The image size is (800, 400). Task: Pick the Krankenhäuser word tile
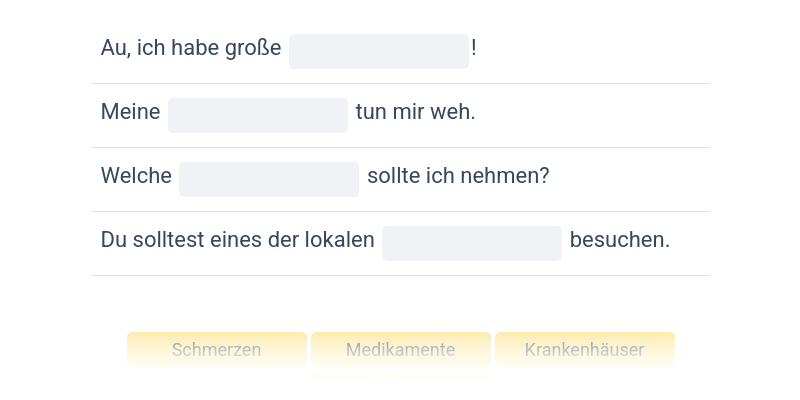click(x=584, y=350)
